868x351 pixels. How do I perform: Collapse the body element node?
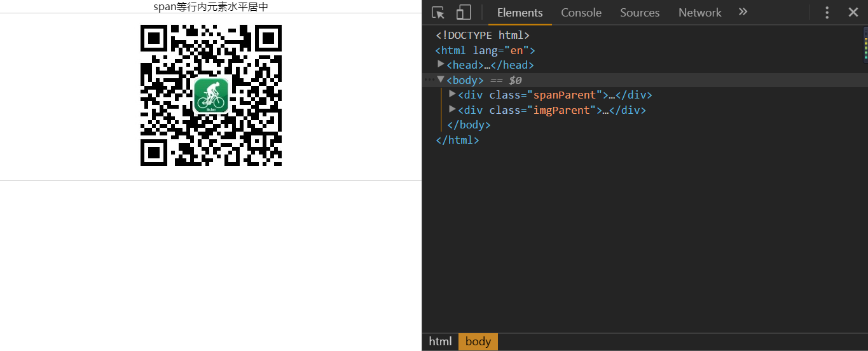pos(441,79)
